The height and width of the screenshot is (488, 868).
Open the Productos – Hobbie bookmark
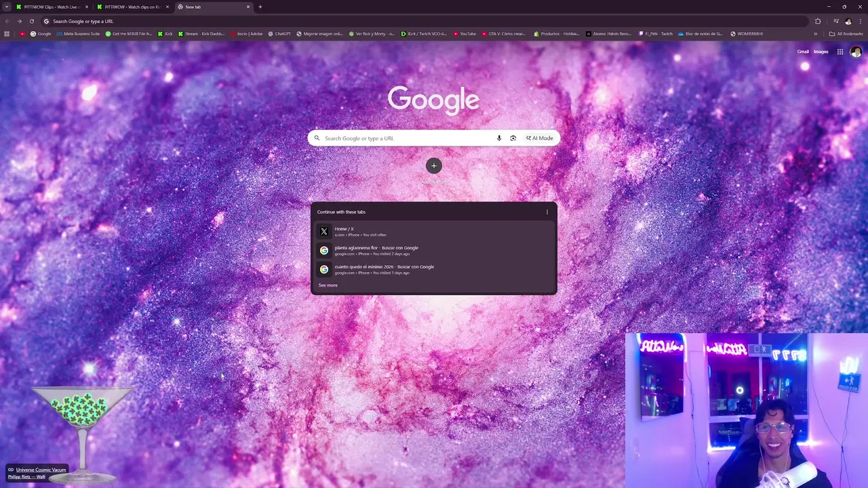pos(557,34)
